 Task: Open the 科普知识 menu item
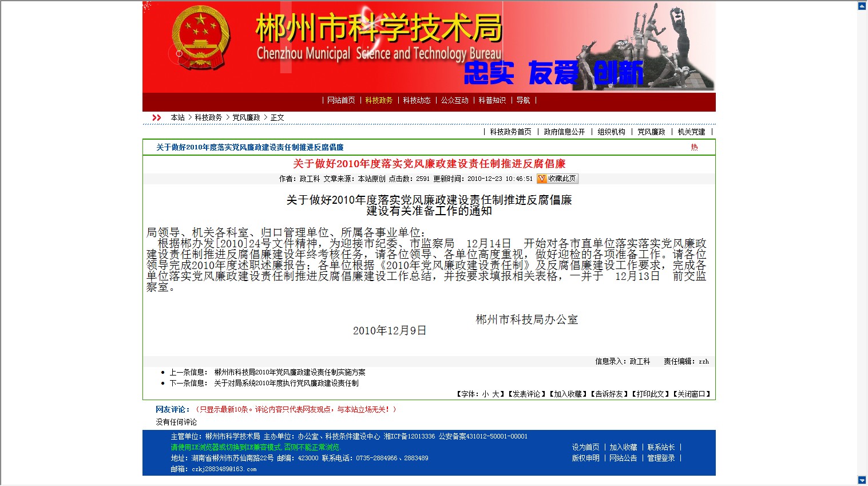point(492,100)
